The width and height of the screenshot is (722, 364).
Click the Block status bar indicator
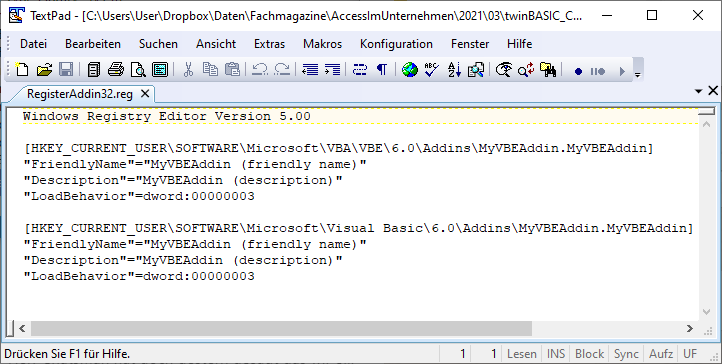click(x=589, y=354)
